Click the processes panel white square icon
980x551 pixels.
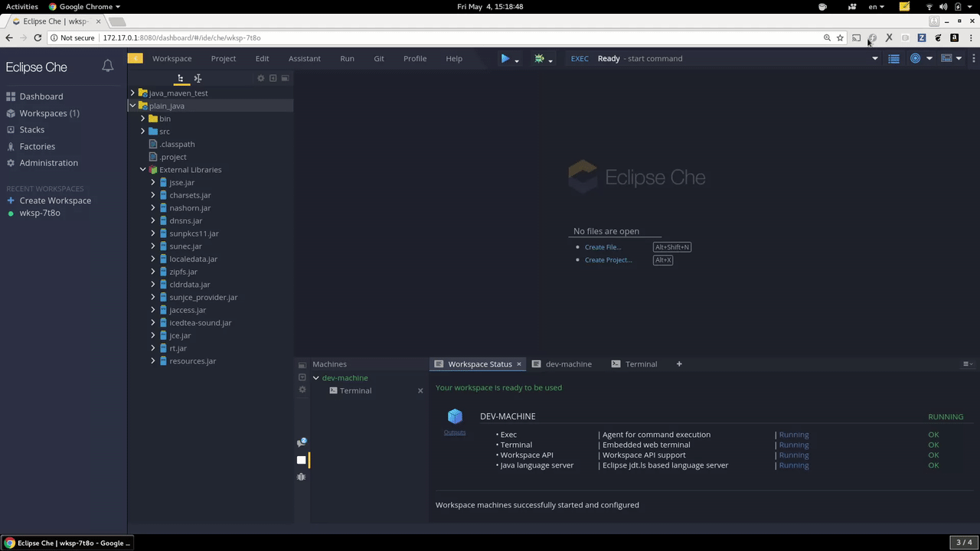pos(302,460)
